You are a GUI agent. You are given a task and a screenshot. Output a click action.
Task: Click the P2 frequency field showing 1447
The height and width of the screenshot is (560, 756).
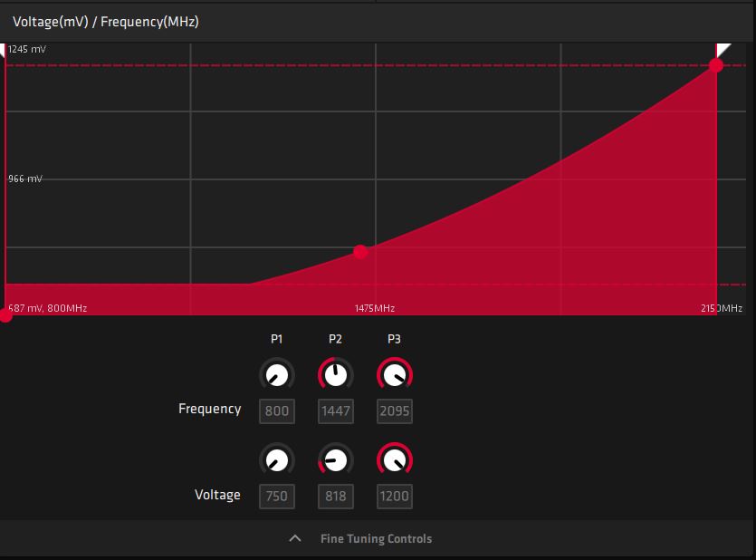(335, 411)
